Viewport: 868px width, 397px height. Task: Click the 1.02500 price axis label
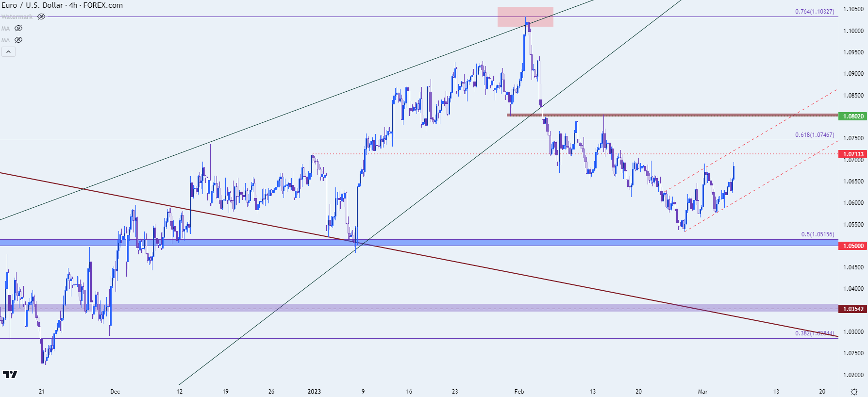tap(853, 353)
